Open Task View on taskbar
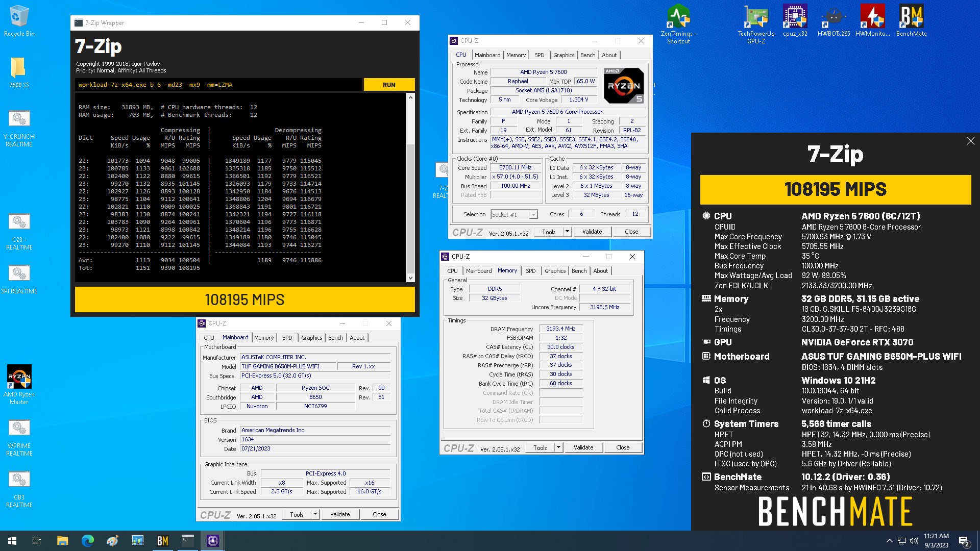Screen dimensions: 980x551 37,541
